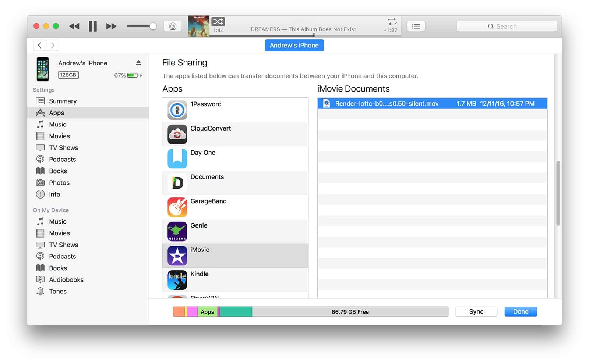Open TV Shows under On My Device
Image resolution: width=589 pixels, height=364 pixels.
tap(88, 245)
